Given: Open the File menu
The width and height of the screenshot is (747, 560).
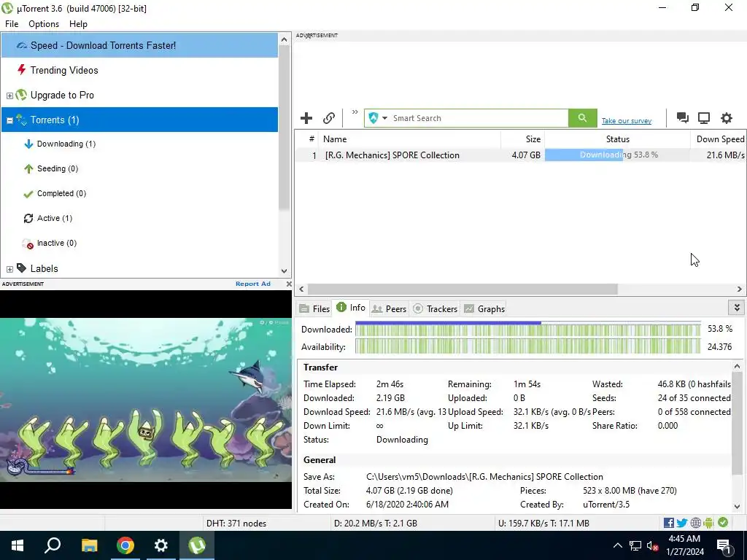Looking at the screenshot, I should click(12, 24).
